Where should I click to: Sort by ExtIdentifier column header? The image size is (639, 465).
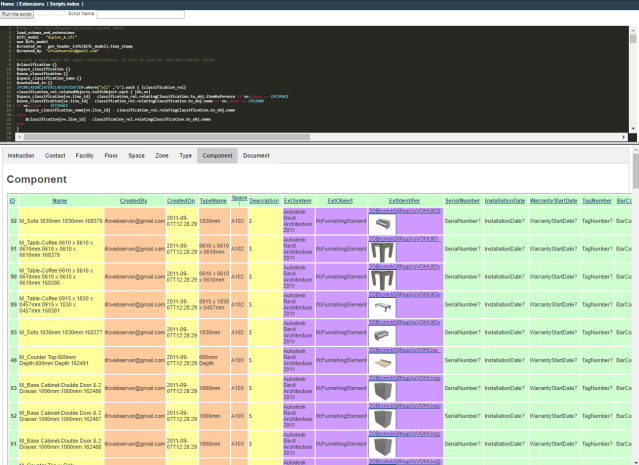404,201
